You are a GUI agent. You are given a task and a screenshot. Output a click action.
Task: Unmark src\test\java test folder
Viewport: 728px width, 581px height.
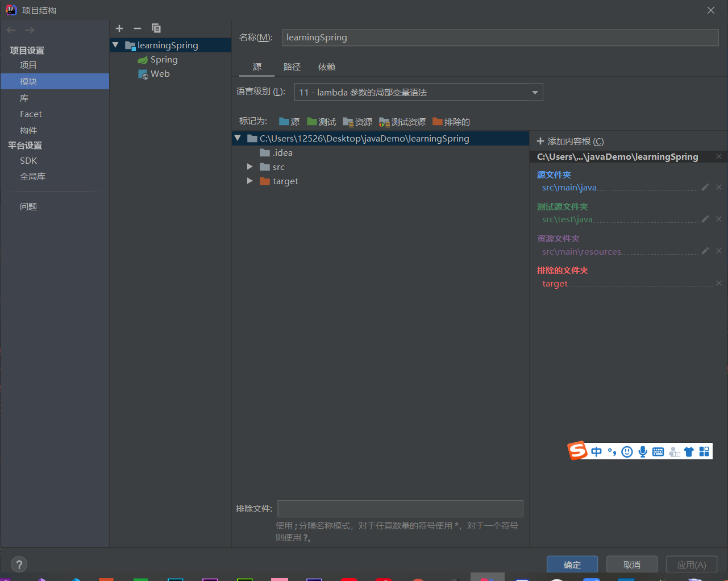pyautogui.click(x=719, y=219)
